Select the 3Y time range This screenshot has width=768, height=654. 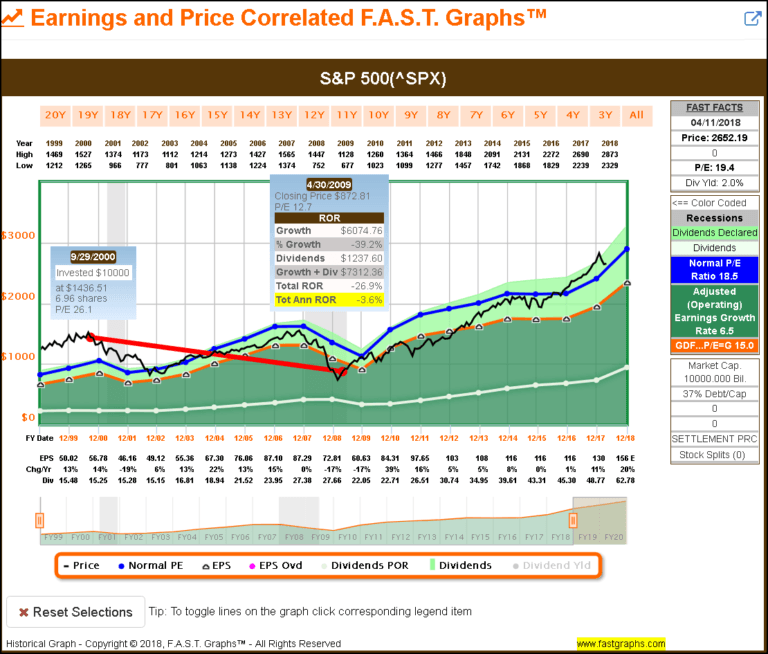coord(604,114)
